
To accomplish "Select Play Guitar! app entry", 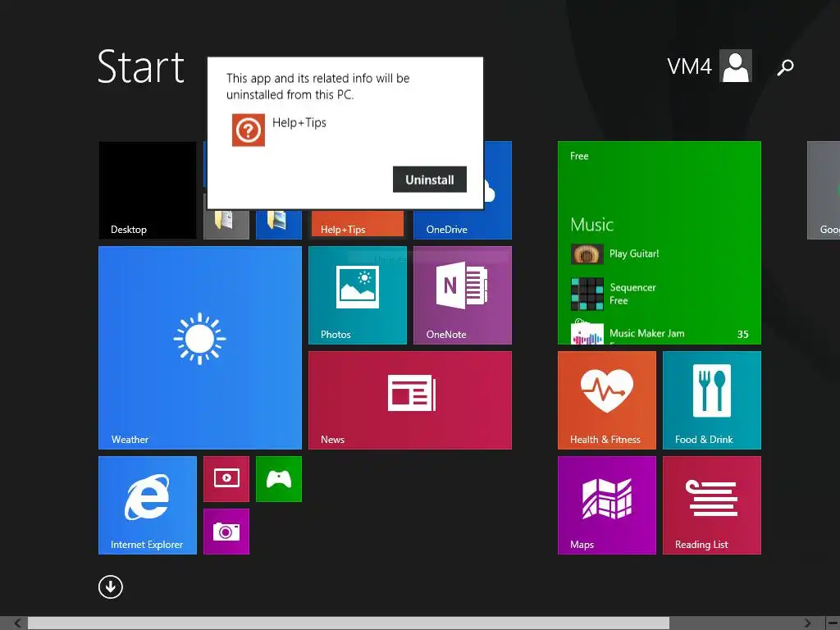I will 615,254.
